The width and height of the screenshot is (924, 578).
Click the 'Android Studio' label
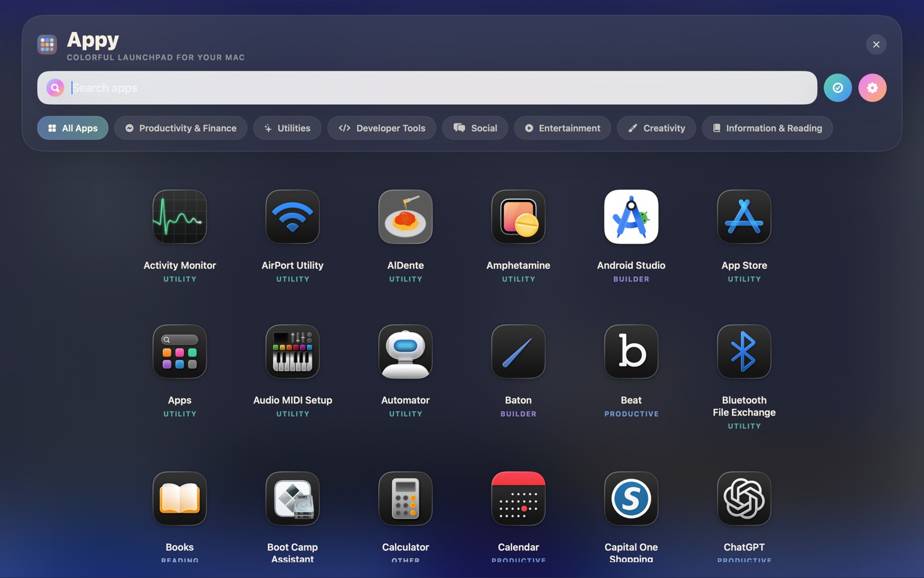[x=631, y=265]
